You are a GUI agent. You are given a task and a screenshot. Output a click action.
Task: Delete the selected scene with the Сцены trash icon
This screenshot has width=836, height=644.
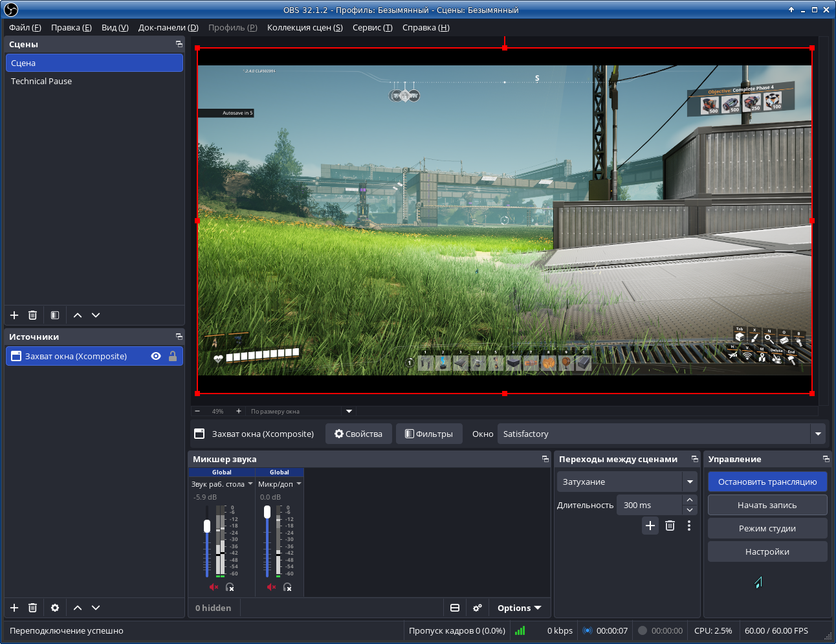coord(32,315)
